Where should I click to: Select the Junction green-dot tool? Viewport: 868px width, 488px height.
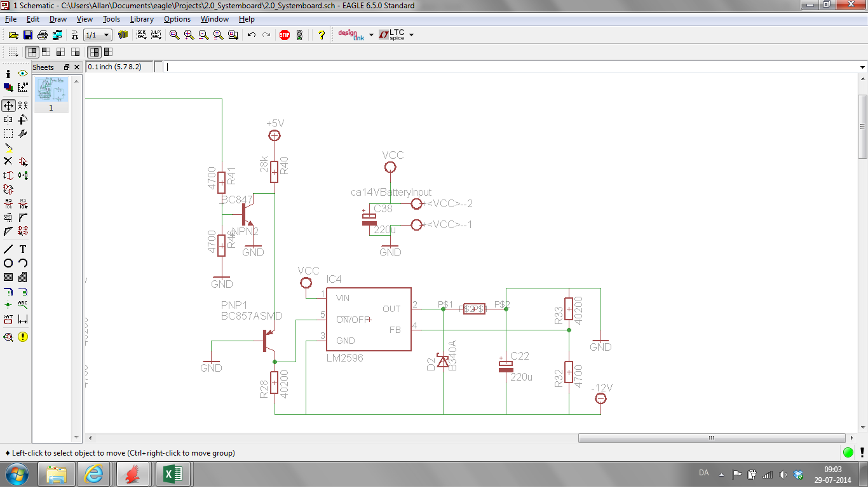pyautogui.click(x=8, y=305)
